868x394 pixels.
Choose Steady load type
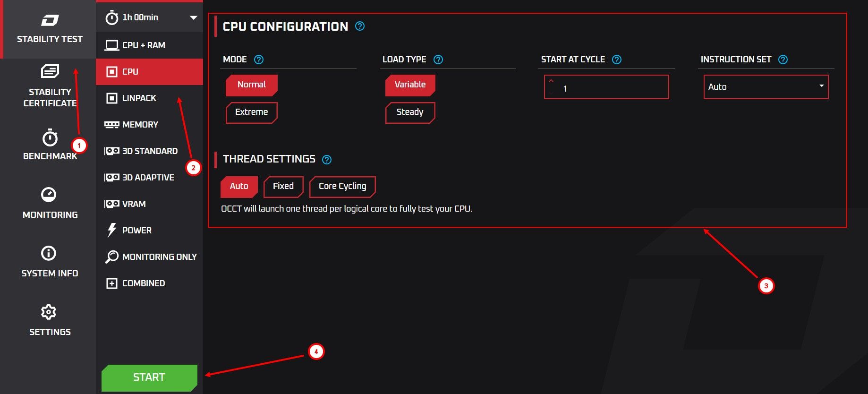click(410, 112)
